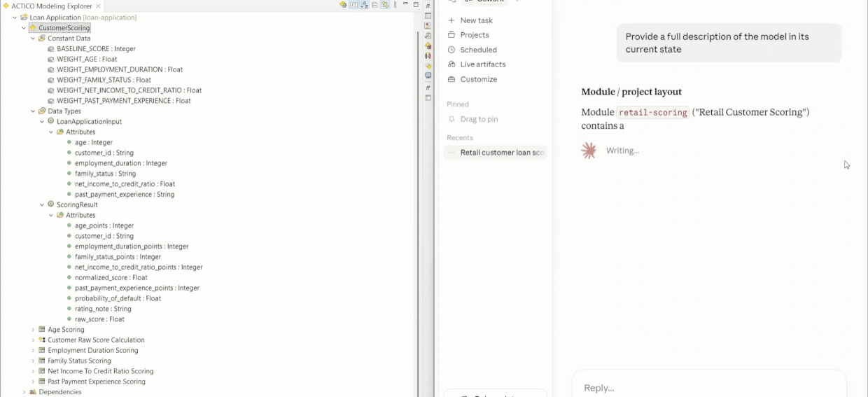Select age_points : Integer attribute
The width and height of the screenshot is (868, 397).
click(104, 226)
